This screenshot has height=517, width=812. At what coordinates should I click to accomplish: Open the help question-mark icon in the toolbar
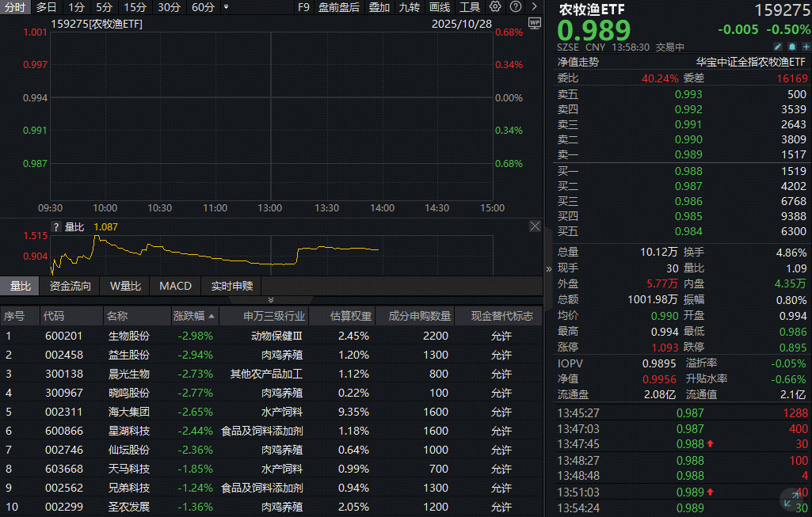pos(515,6)
